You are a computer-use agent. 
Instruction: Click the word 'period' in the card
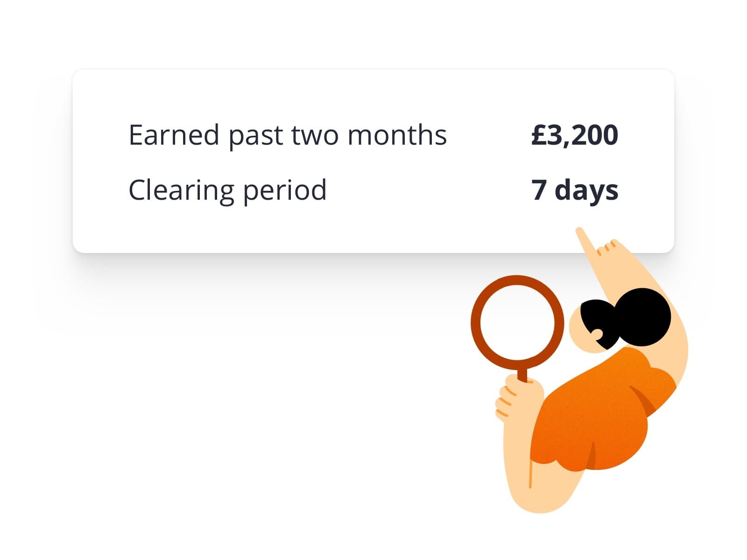(x=285, y=191)
